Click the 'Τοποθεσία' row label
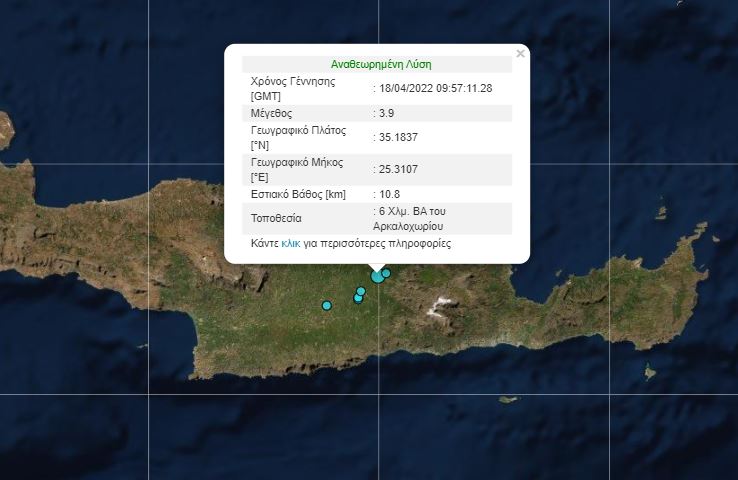The width and height of the screenshot is (738, 480). [x=276, y=218]
